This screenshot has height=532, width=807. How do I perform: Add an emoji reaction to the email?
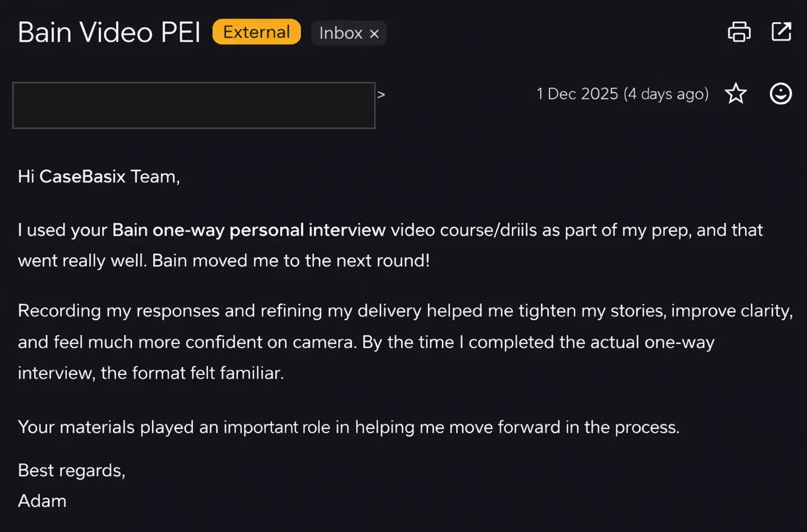point(780,94)
